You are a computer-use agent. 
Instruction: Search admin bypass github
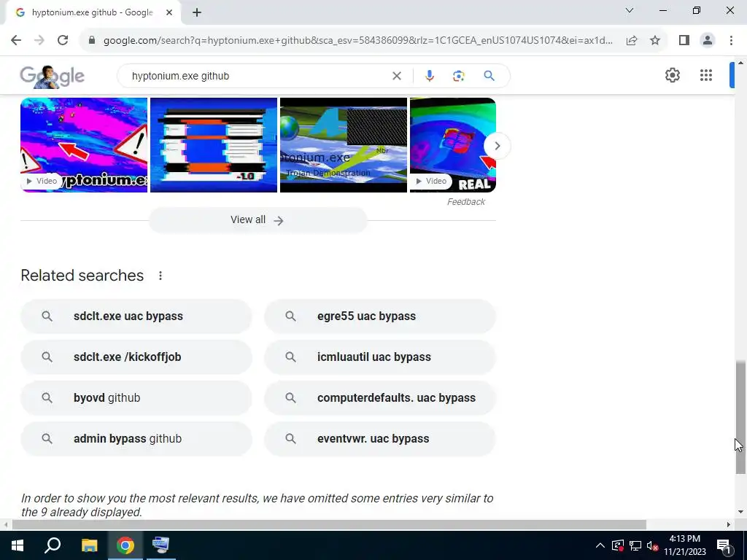(x=136, y=439)
